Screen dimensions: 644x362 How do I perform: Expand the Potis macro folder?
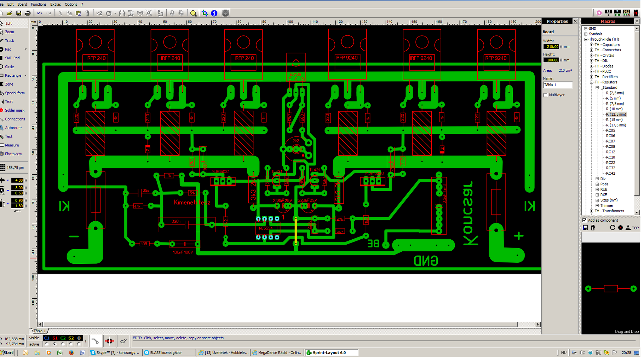click(x=597, y=185)
